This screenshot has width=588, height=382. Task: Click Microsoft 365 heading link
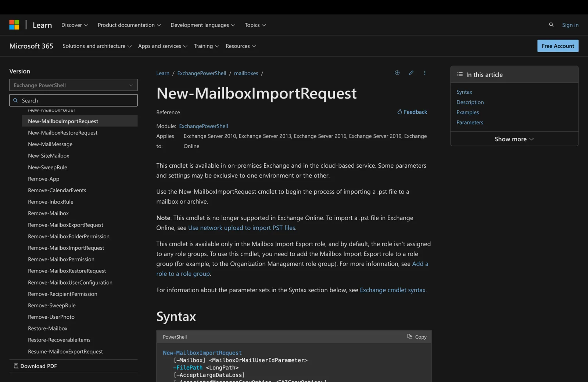pos(31,46)
